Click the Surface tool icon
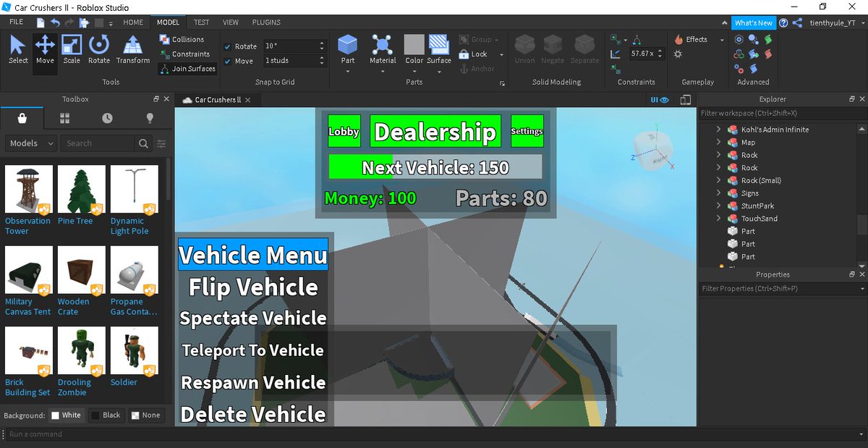 point(438,45)
